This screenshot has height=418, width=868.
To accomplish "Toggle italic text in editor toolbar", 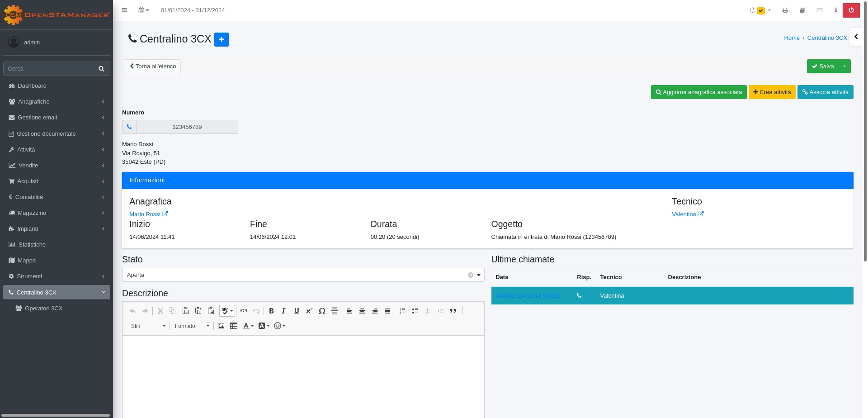I will 283,311.
